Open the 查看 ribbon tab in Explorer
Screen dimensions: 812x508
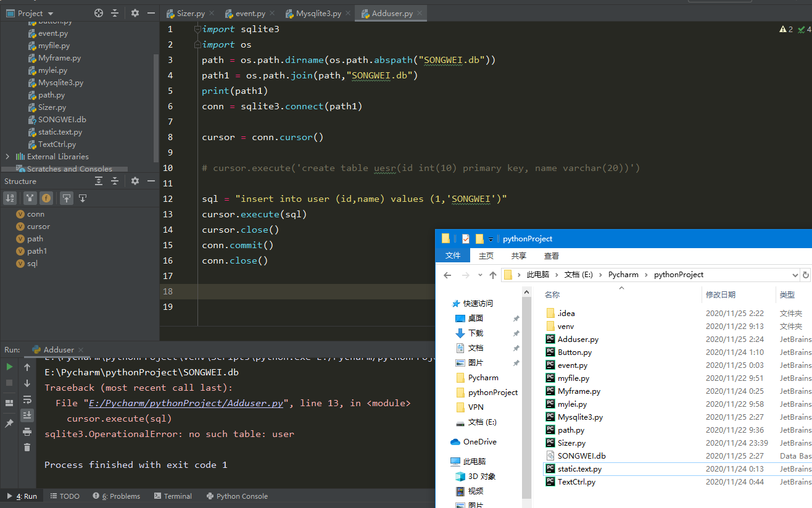click(x=552, y=256)
